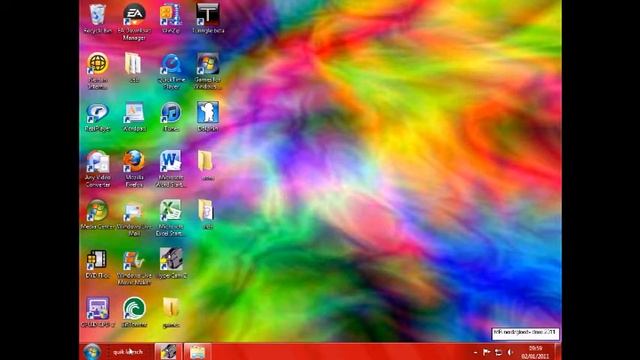Open Action Center flag in tray

[x=487, y=352]
